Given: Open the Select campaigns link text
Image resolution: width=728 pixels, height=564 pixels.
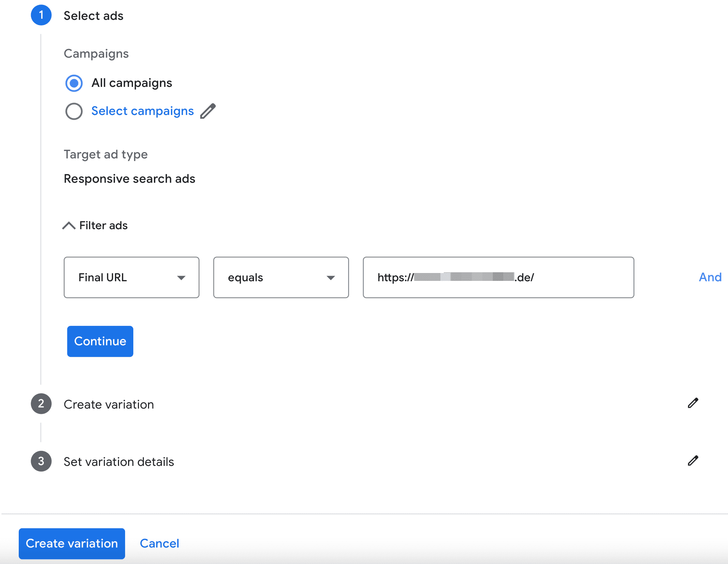Looking at the screenshot, I should (x=142, y=111).
